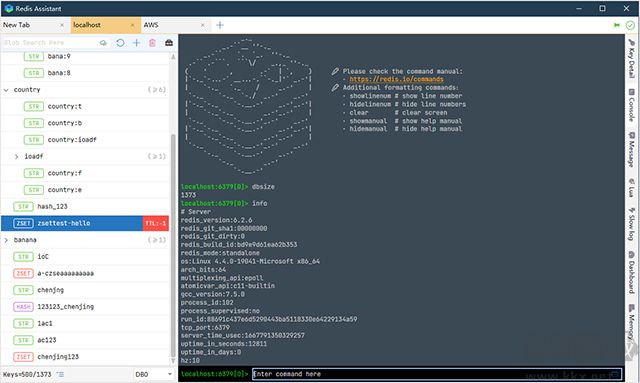Open Dashboard side panel
Viewport: 640px width, 383px height.
click(631, 272)
